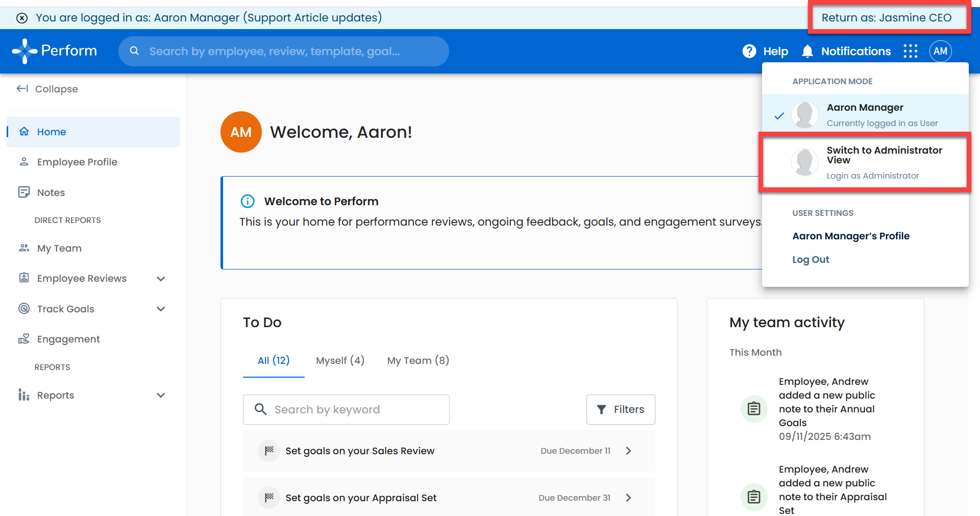Click the 'This Month' label
The height and width of the screenshot is (516, 980).
(x=755, y=352)
